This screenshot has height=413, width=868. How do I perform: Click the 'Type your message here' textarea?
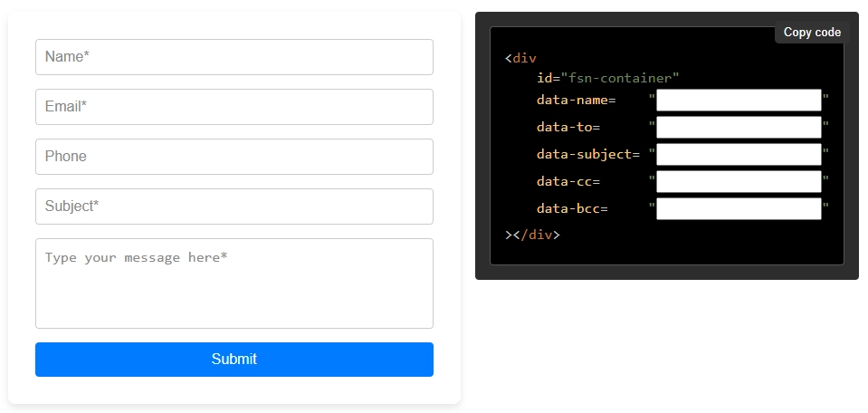pyautogui.click(x=234, y=283)
